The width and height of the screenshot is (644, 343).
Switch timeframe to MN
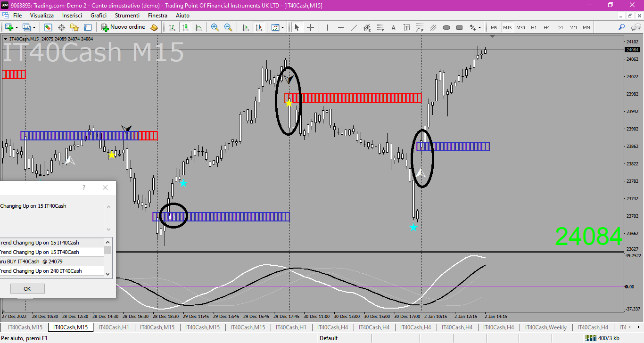point(586,27)
